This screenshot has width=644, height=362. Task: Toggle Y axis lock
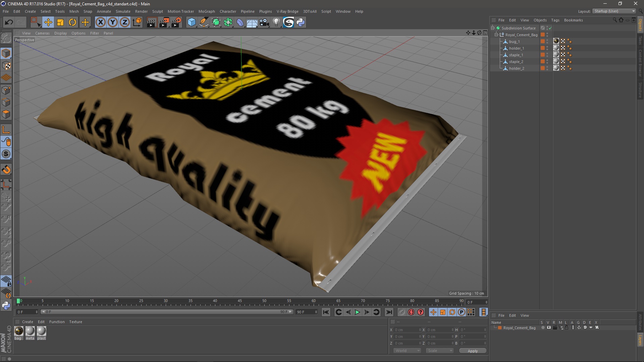[113, 22]
